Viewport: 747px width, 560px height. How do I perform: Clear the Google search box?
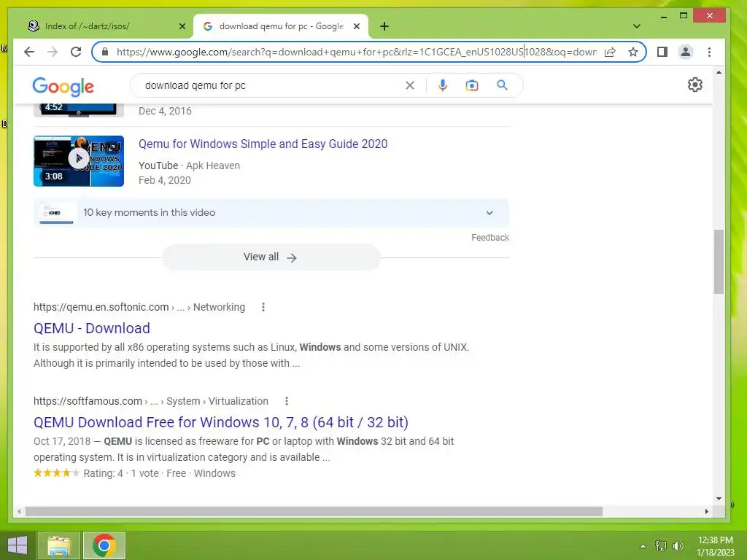[410, 85]
